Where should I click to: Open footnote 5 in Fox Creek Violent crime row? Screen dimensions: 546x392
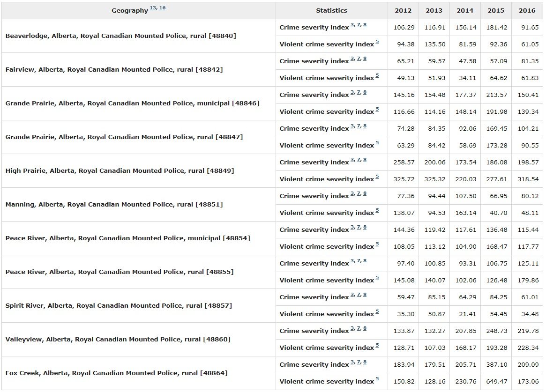(377, 379)
